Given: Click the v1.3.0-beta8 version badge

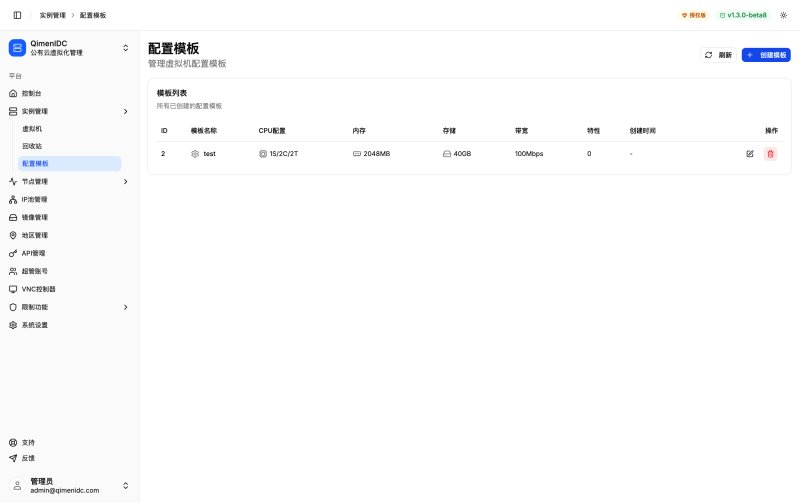Looking at the screenshot, I should point(743,15).
